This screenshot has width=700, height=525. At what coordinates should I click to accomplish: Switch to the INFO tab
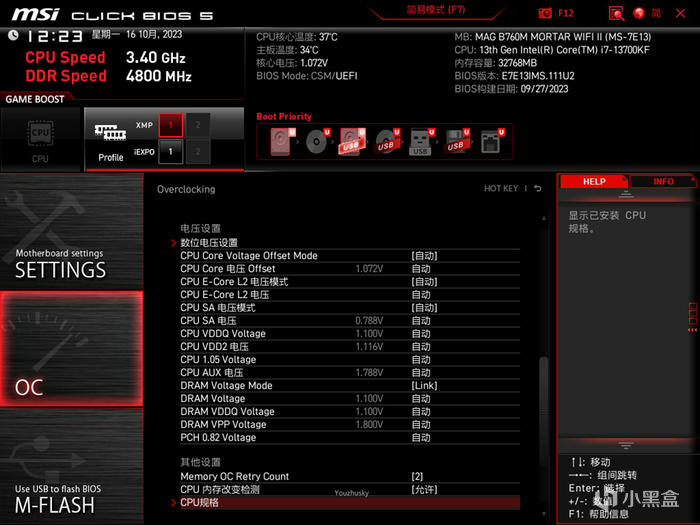coord(663,181)
